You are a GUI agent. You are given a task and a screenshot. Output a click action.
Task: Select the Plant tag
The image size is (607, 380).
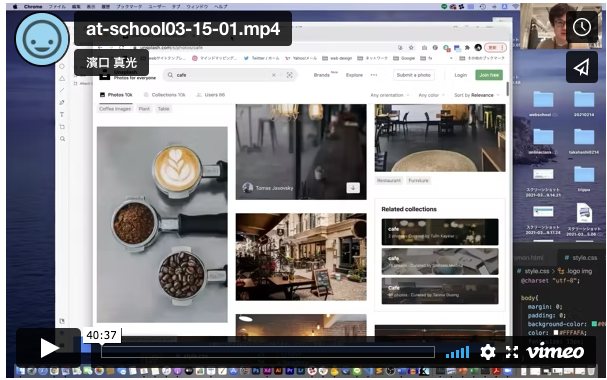click(144, 109)
